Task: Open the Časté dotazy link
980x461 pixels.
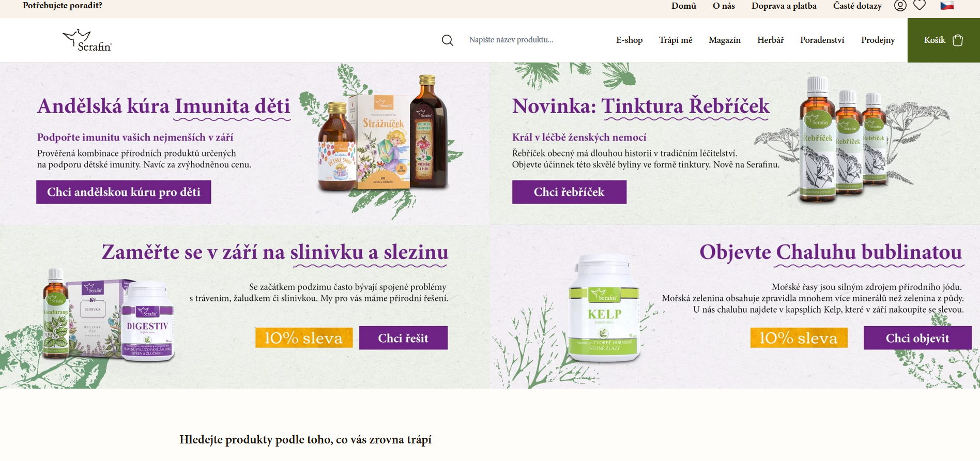Action: point(857,6)
